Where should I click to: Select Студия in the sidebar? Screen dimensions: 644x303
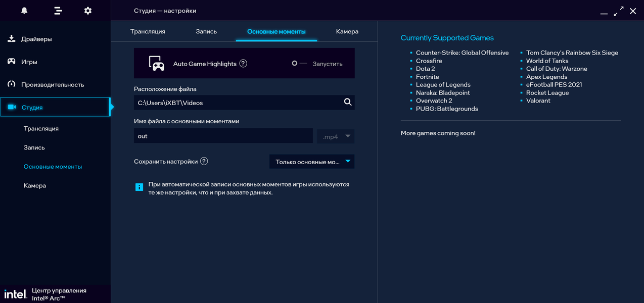[x=55, y=107]
